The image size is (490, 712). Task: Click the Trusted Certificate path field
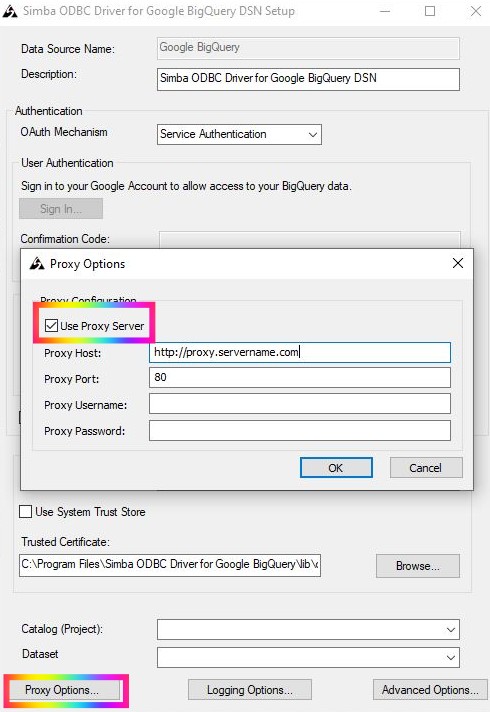click(x=170, y=565)
